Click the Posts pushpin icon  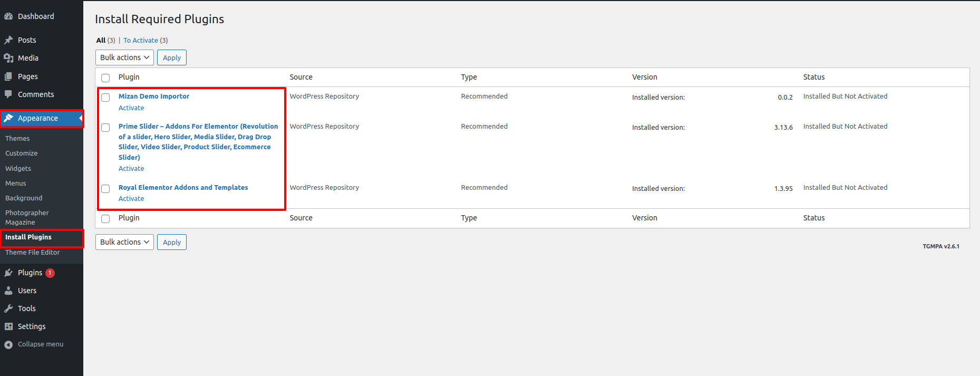point(8,40)
